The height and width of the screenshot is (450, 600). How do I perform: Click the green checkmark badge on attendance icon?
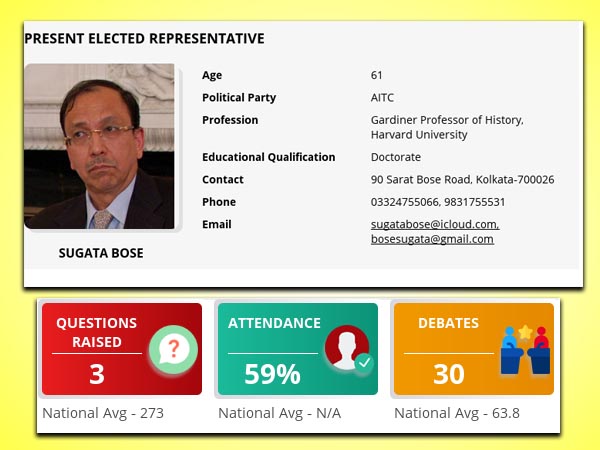click(x=364, y=362)
